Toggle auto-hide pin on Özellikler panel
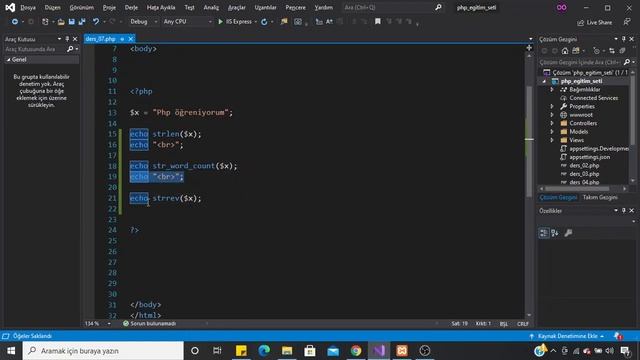The image size is (640, 360). (x=624, y=211)
